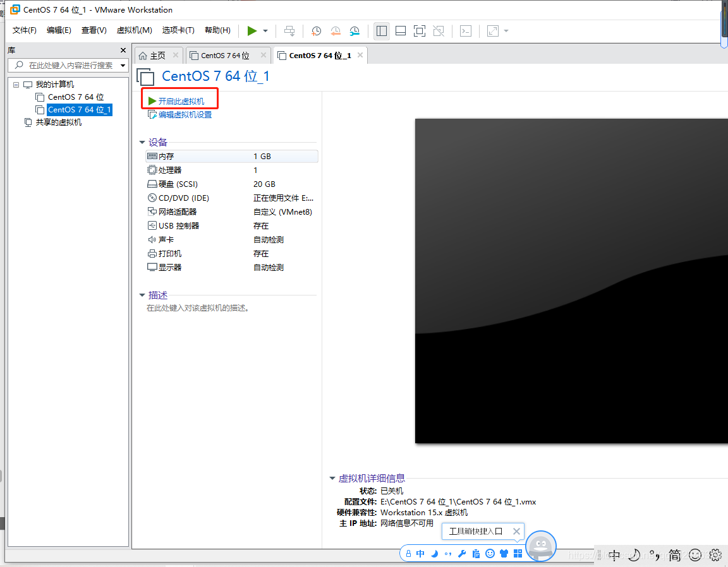
Task: Toggle 中 language in blue IME bar
Action: [x=420, y=554]
